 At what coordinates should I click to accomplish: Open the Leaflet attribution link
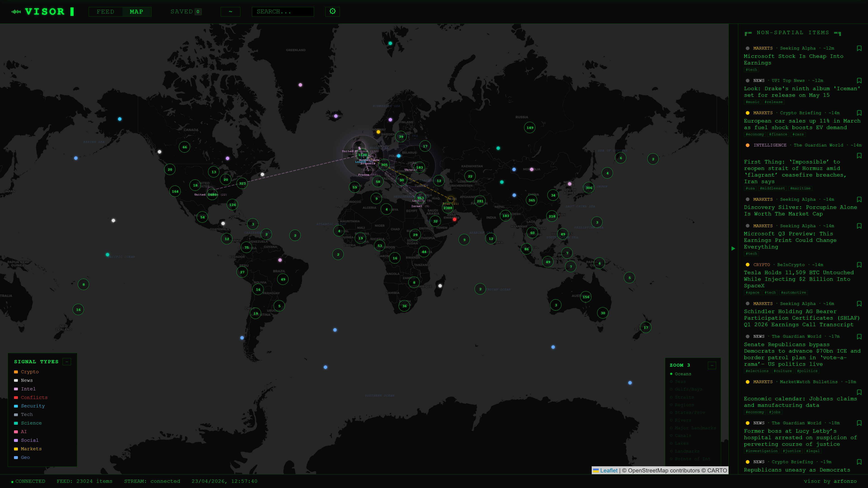point(608,471)
